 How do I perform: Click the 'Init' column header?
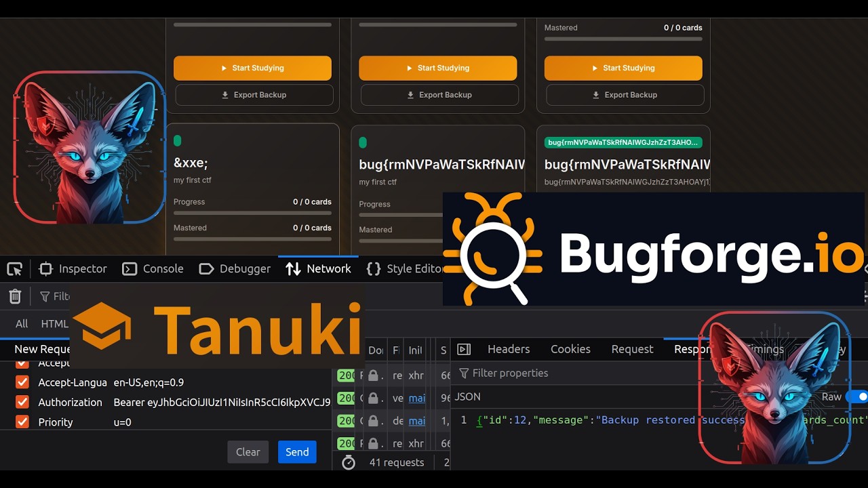(415, 350)
